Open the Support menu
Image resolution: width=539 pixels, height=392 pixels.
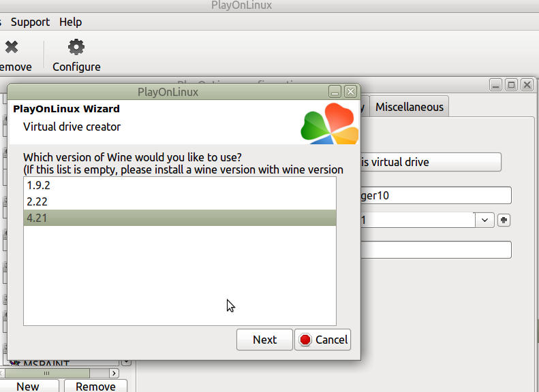tap(30, 22)
